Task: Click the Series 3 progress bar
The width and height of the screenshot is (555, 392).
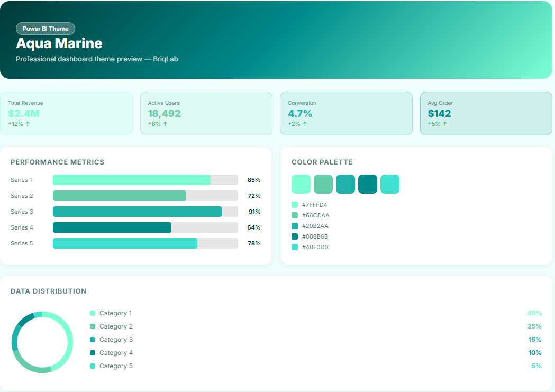Action: pos(145,212)
